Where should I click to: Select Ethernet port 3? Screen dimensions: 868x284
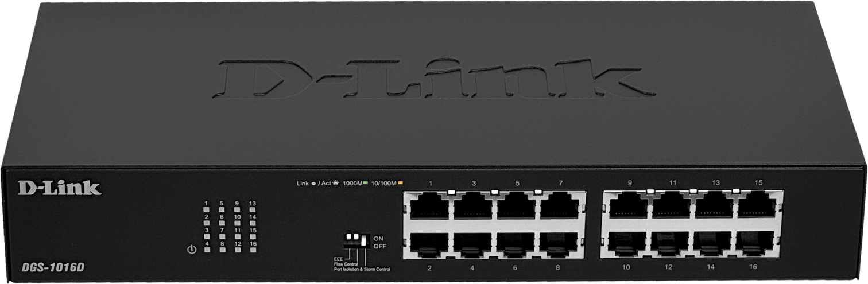coord(473,205)
